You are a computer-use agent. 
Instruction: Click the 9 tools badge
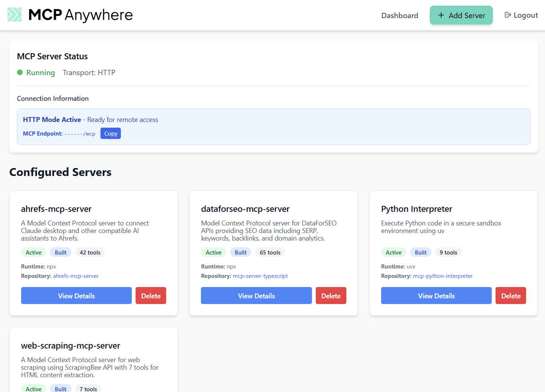[448, 252]
